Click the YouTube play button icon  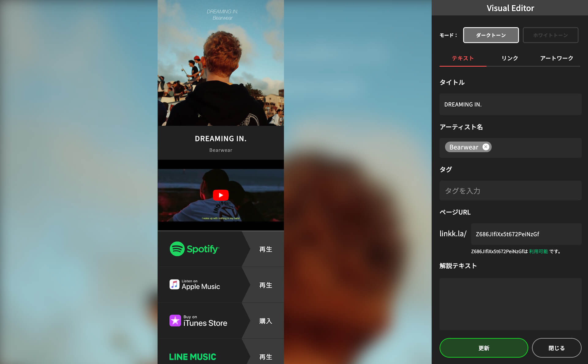(x=221, y=195)
